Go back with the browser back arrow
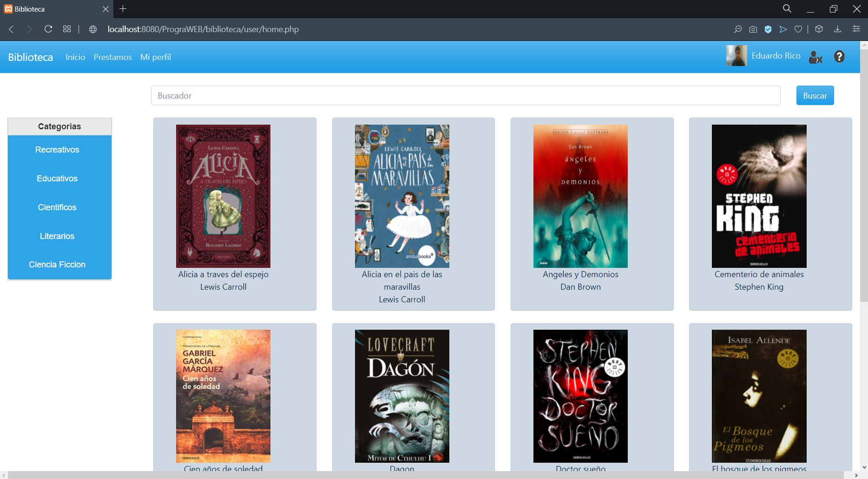This screenshot has width=868, height=479. 11,29
